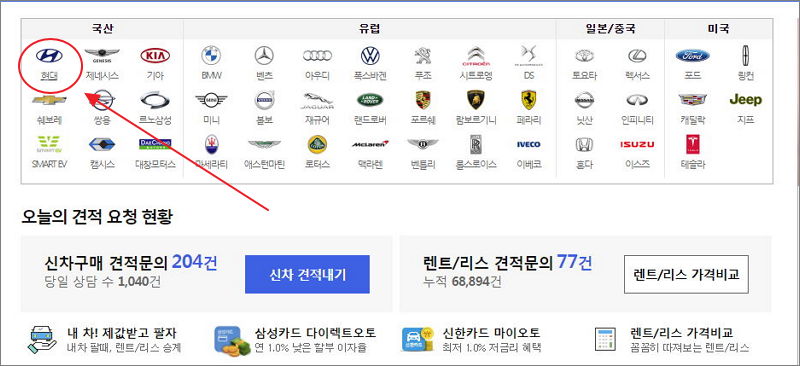Choose the Volvo (볼보) logo
The height and width of the screenshot is (366, 800).
click(x=264, y=100)
